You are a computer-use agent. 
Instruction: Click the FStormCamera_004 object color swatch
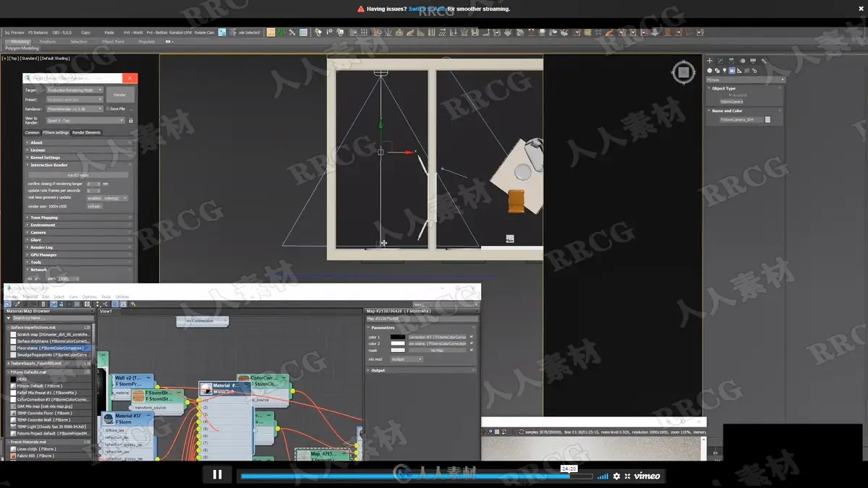pos(767,120)
